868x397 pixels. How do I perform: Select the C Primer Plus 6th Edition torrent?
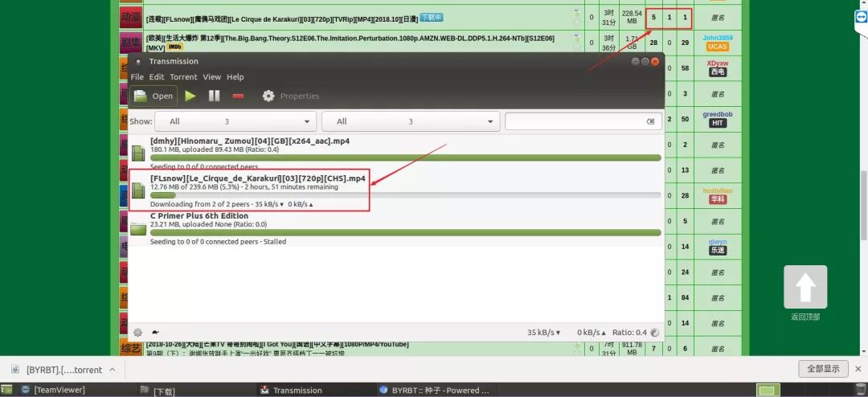pos(395,228)
